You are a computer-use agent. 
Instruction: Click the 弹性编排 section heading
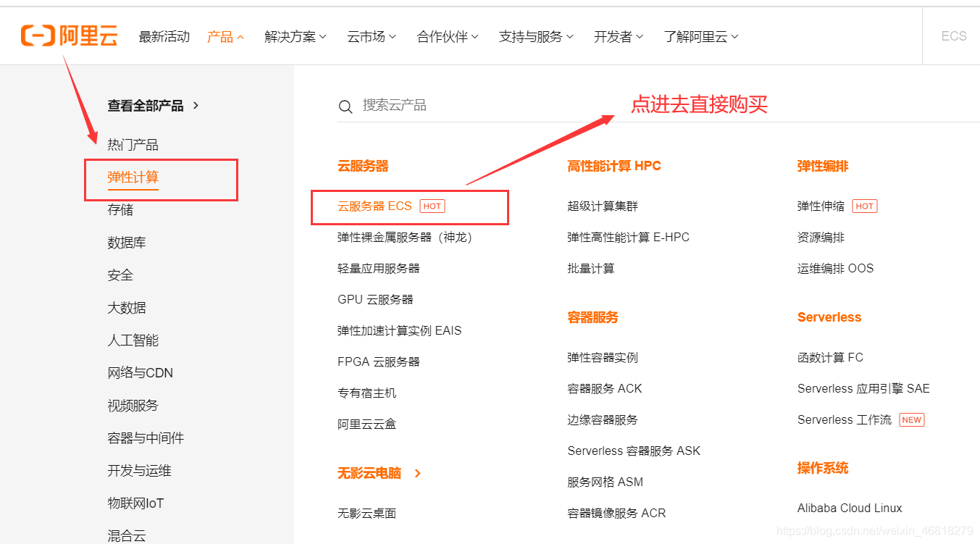(x=823, y=167)
